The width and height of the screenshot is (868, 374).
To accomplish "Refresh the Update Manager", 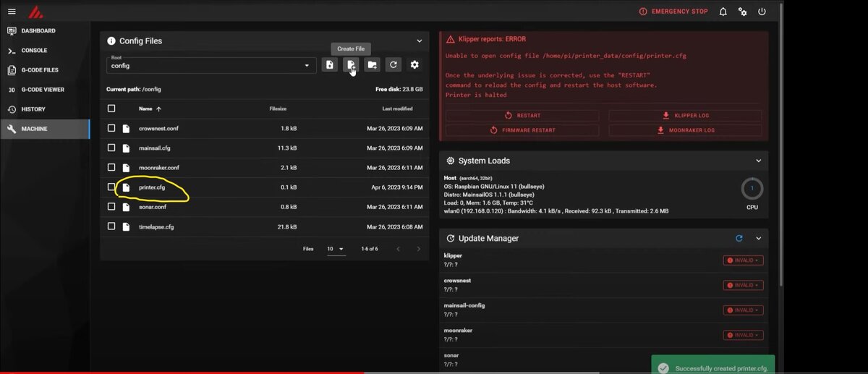I will coord(739,238).
